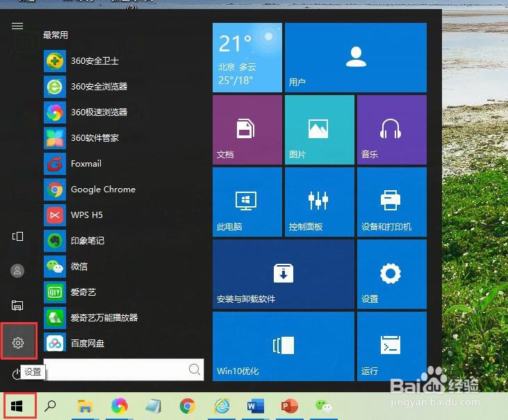Open the Win10优化 tile
This screenshot has width=508, height=420.
pyautogui.click(x=284, y=346)
